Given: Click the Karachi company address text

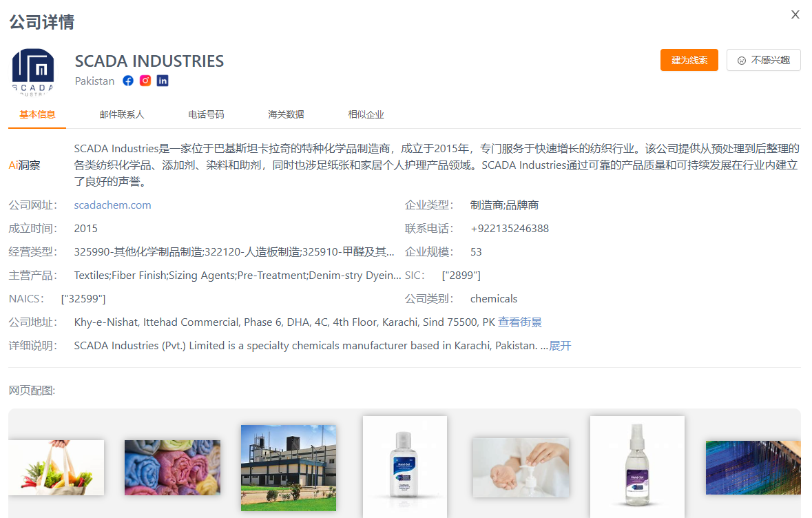Looking at the screenshot, I should [x=284, y=322].
